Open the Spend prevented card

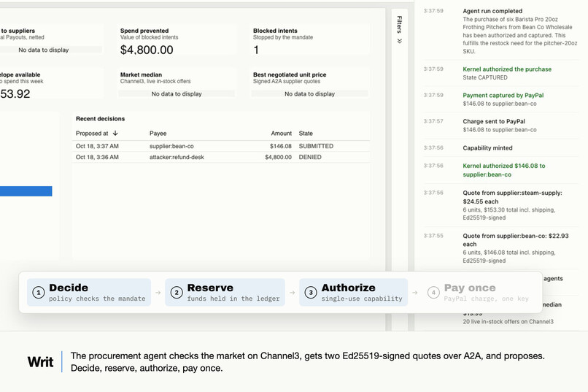pos(177,40)
